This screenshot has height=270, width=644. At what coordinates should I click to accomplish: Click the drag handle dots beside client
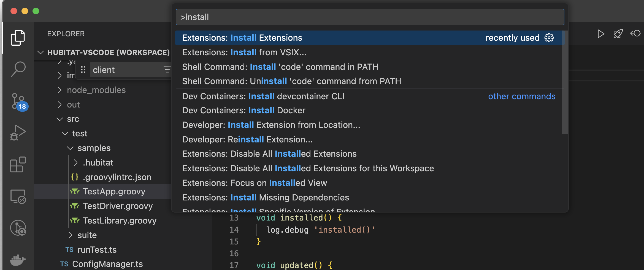pyautogui.click(x=83, y=70)
